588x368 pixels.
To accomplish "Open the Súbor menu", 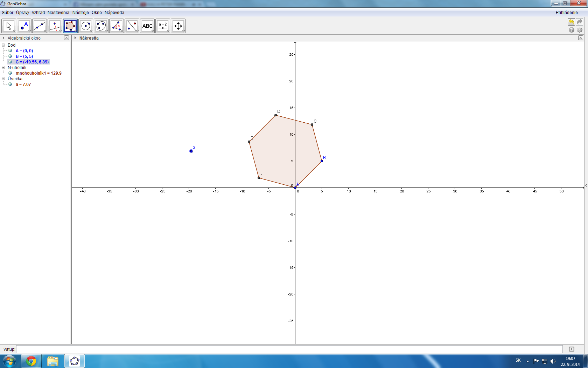I will pos(7,13).
